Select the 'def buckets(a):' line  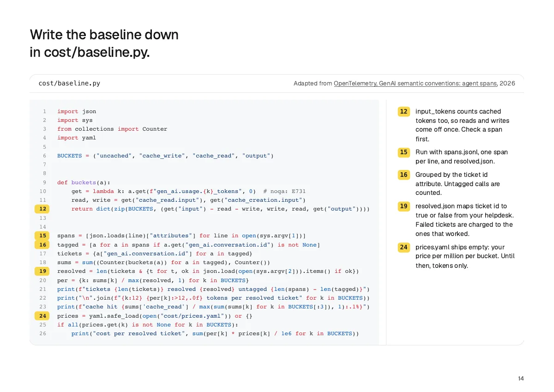coord(84,182)
